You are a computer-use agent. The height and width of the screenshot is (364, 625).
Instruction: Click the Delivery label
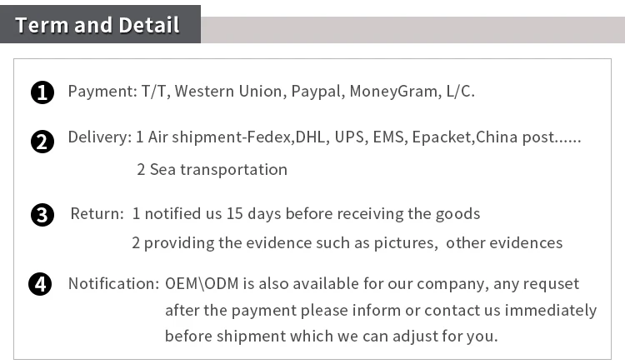click(x=99, y=137)
